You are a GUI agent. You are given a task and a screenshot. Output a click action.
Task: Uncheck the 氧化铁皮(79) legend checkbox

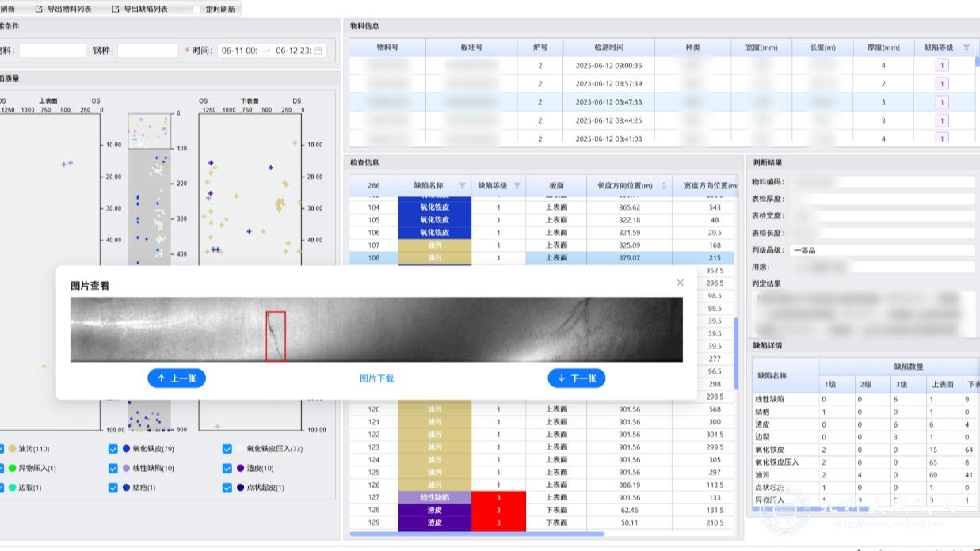113,449
